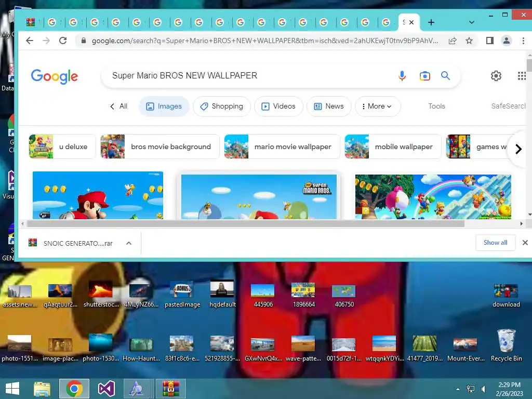Close the active browser tab

pyautogui.click(x=411, y=22)
